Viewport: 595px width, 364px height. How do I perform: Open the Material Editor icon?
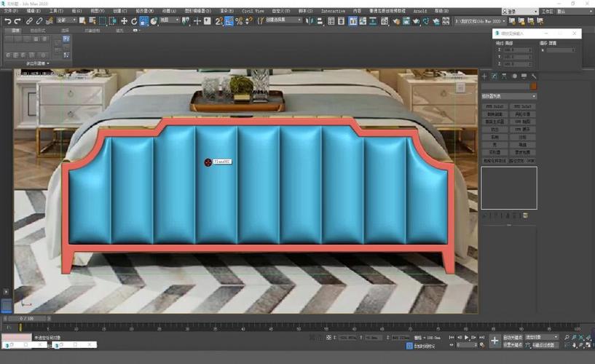386,21
